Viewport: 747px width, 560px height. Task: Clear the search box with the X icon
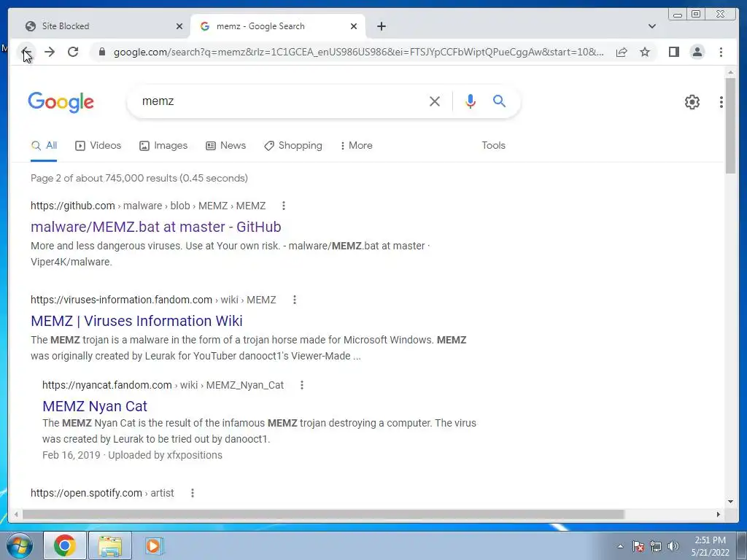[435, 101]
